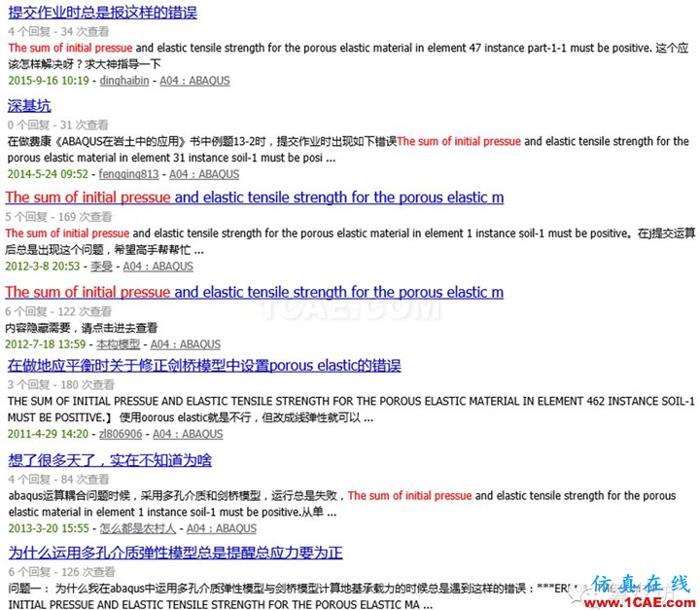This screenshot has width=700, height=610.
Task: Open author profile dinghaibin
Action: coord(124,81)
